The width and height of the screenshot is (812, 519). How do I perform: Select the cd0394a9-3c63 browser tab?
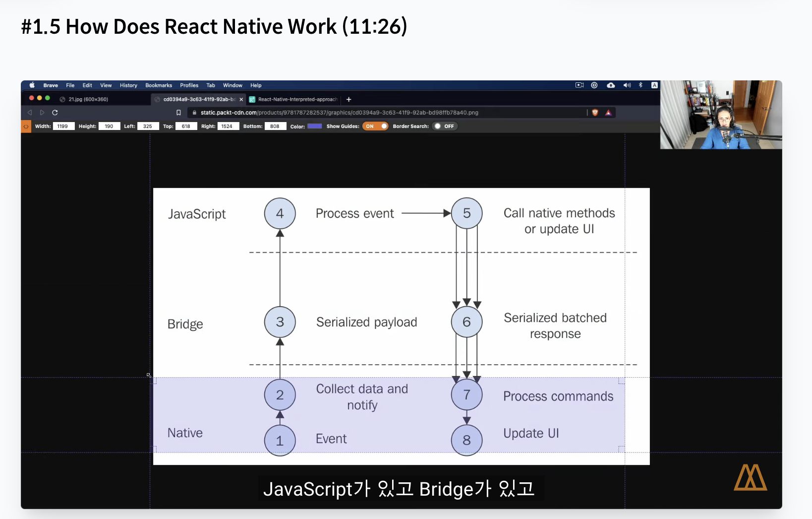[198, 99]
